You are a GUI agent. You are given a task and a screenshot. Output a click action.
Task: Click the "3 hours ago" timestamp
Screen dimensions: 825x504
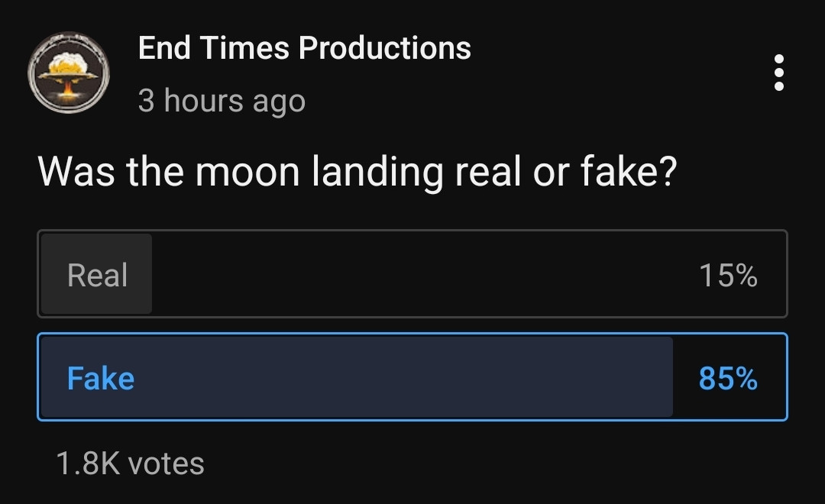tap(222, 101)
